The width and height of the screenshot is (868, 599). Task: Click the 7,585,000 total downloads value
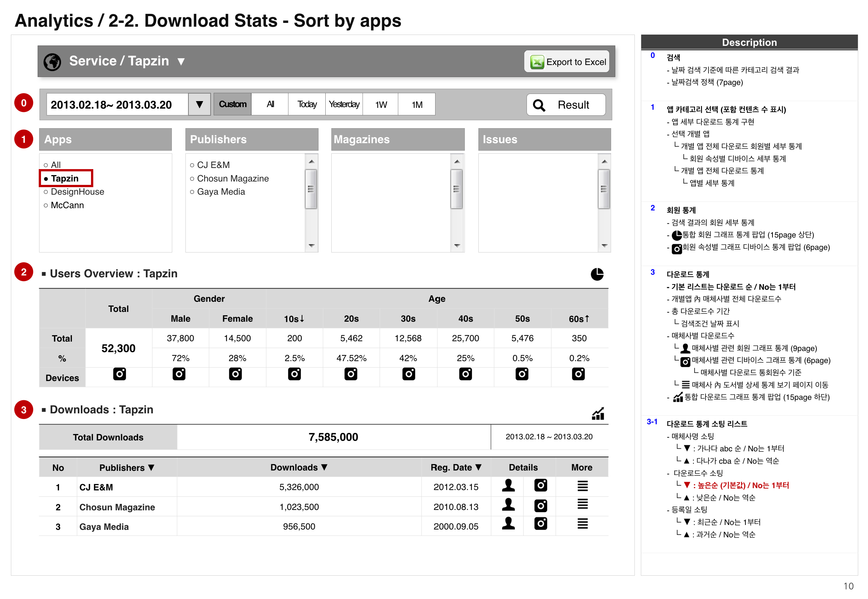(333, 437)
